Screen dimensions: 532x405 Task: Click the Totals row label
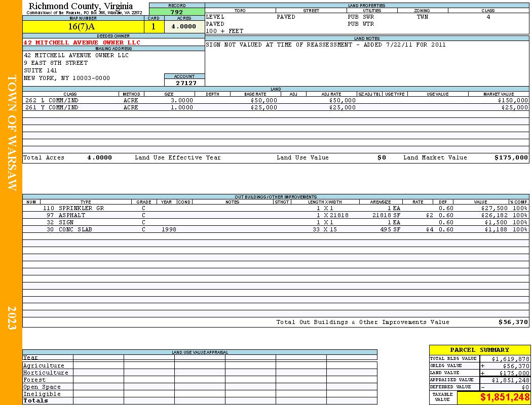[x=35, y=400]
